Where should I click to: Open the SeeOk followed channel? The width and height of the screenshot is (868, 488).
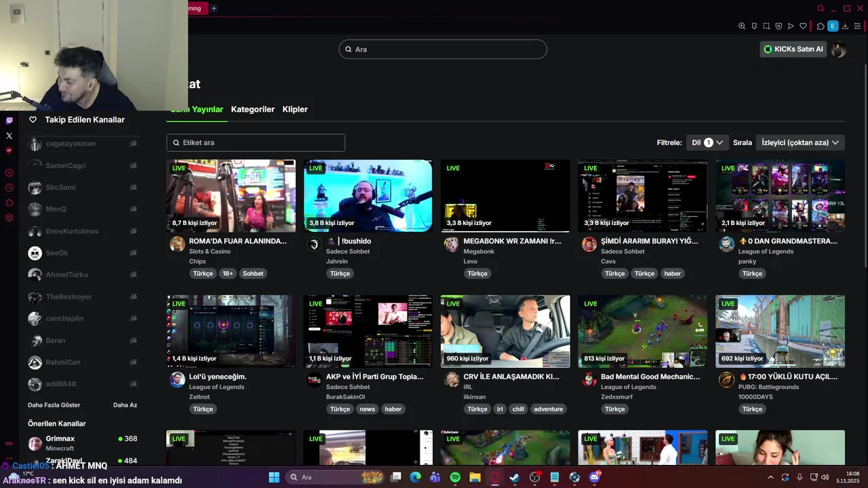(83, 253)
